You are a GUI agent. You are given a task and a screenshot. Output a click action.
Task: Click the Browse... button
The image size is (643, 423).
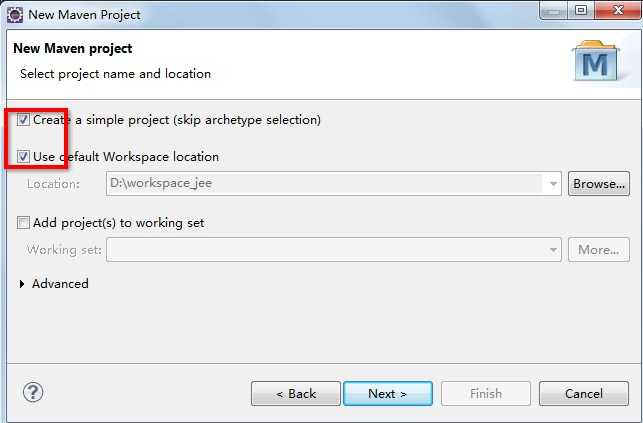coord(599,184)
